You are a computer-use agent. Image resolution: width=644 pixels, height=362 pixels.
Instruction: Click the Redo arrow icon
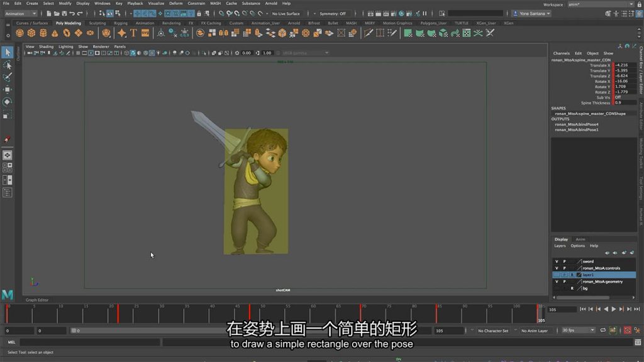pyautogui.click(x=80, y=14)
